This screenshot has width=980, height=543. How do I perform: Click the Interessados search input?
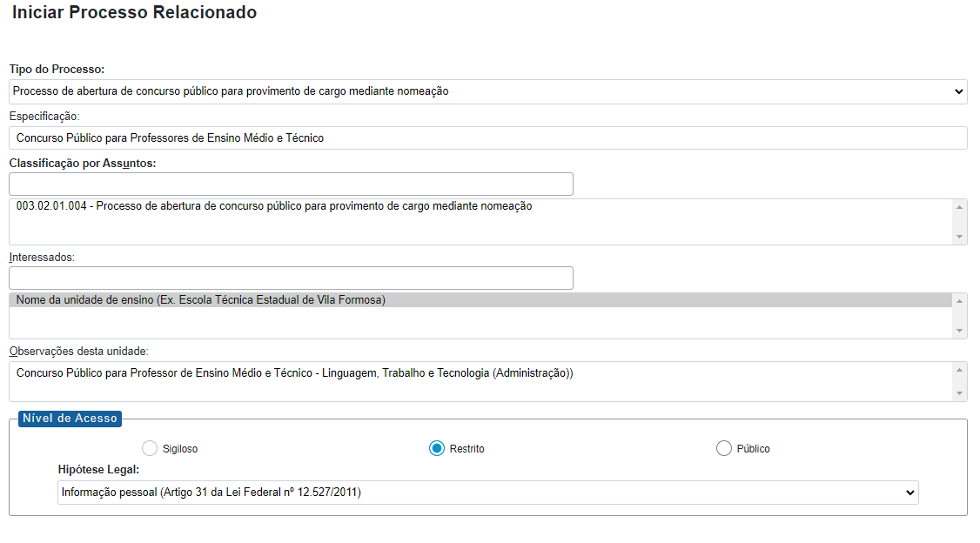click(x=291, y=278)
